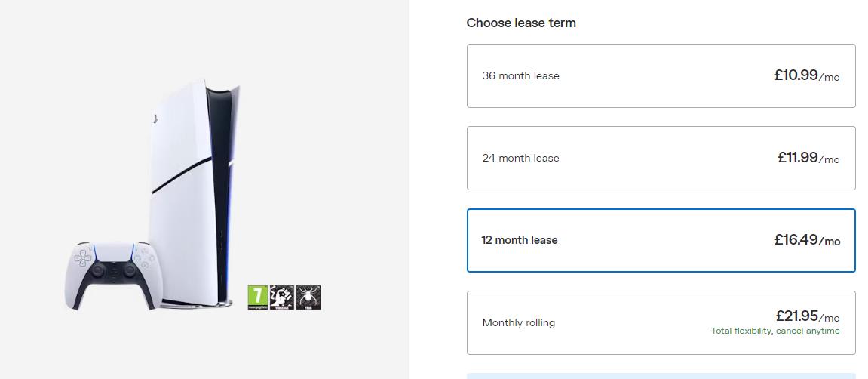This screenshot has width=868, height=379.
Task: Click the PEGI Fear spider icon
Action: (x=308, y=297)
